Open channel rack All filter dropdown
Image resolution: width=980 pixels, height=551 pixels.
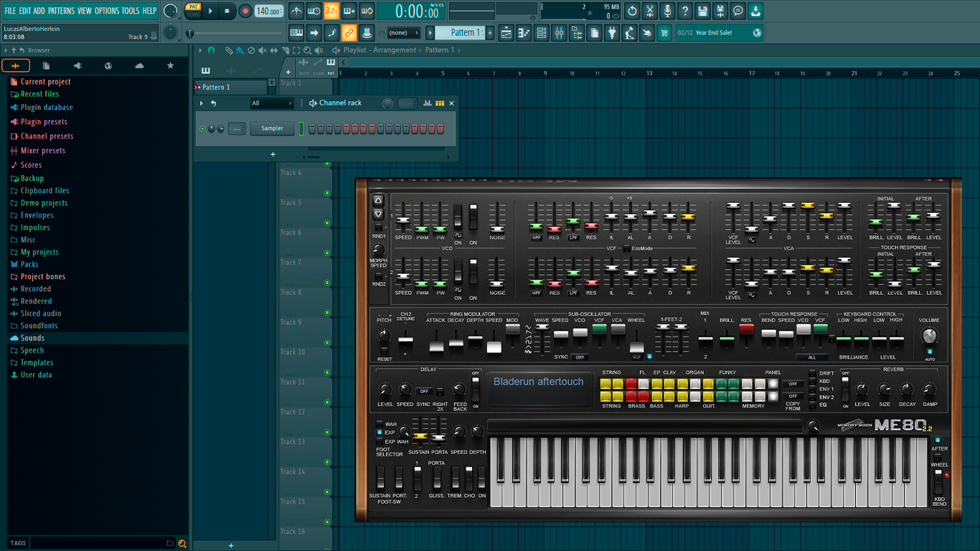click(271, 103)
